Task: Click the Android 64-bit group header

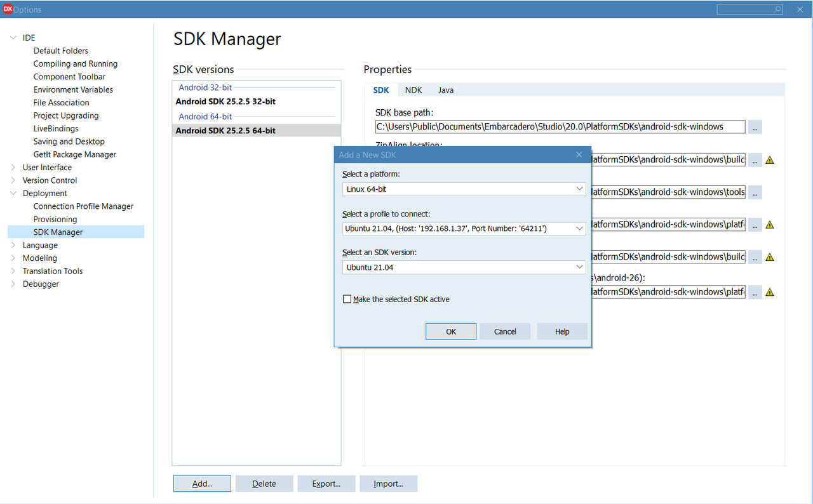Action: 205,117
